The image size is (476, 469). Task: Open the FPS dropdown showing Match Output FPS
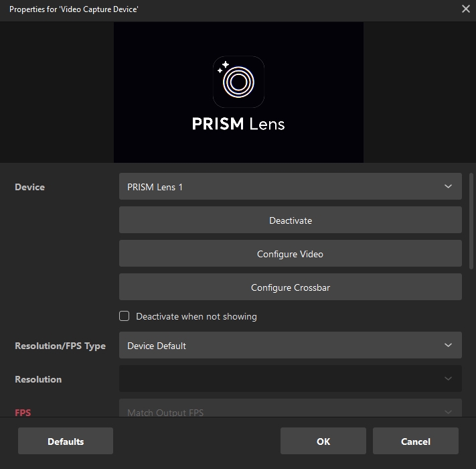(290, 408)
